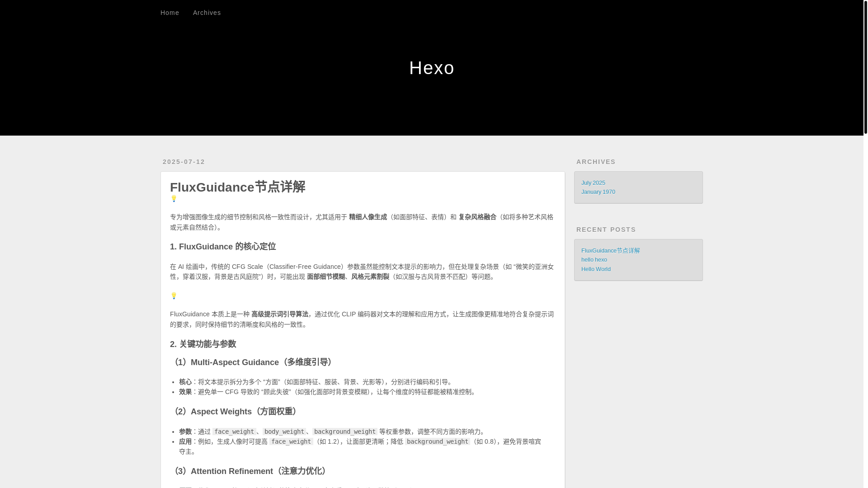Open the Archives navigation link

pyautogui.click(x=207, y=13)
